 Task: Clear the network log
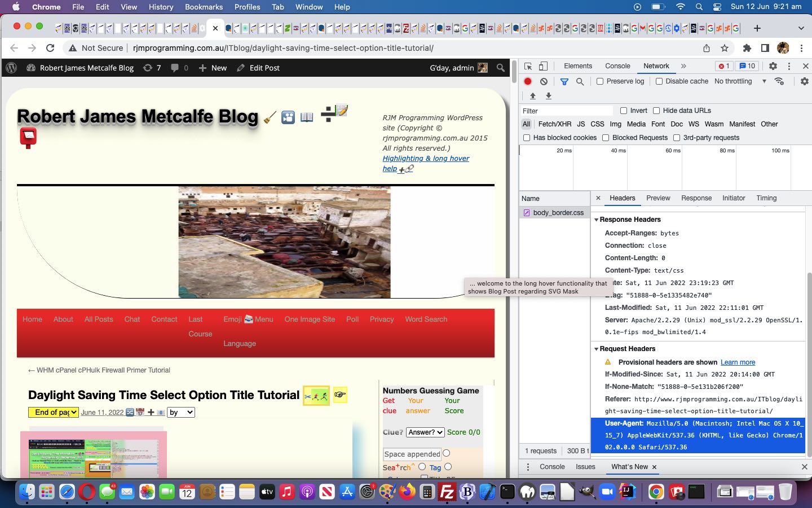[544, 81]
